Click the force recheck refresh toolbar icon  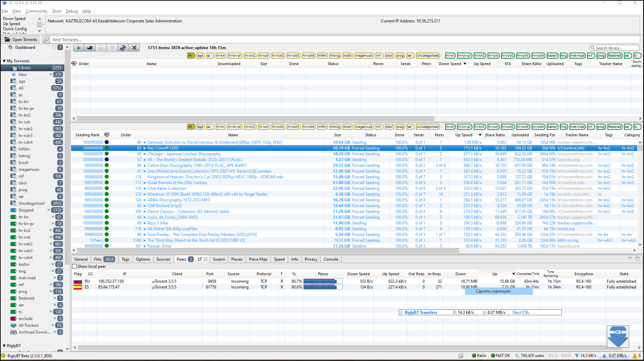[123, 48]
